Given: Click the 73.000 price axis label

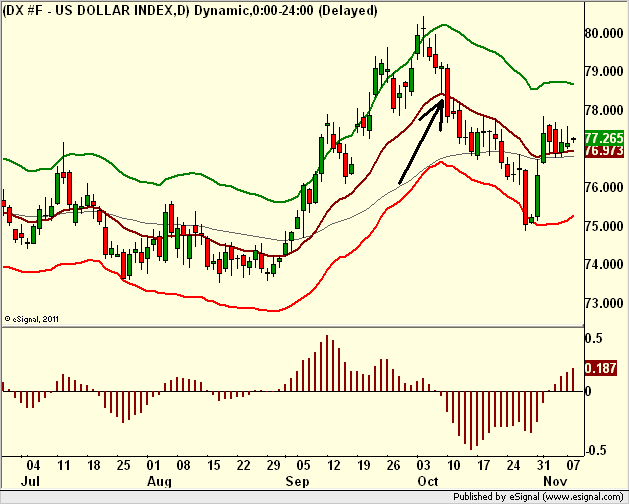Looking at the screenshot, I should [604, 303].
